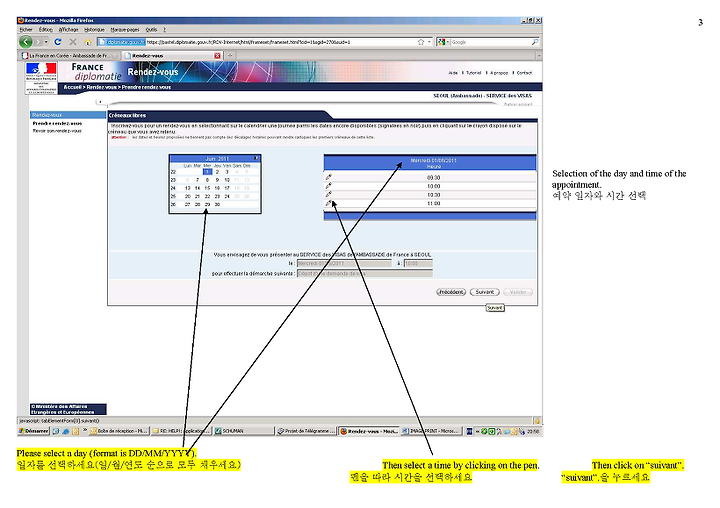Reload the page with the refresh icon
This screenshot has width=720, height=508.
point(58,42)
